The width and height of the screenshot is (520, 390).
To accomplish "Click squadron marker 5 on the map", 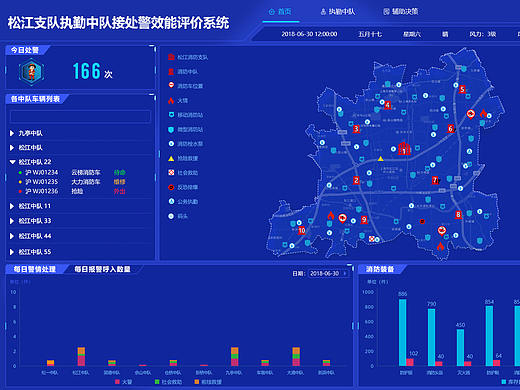I will [462, 89].
